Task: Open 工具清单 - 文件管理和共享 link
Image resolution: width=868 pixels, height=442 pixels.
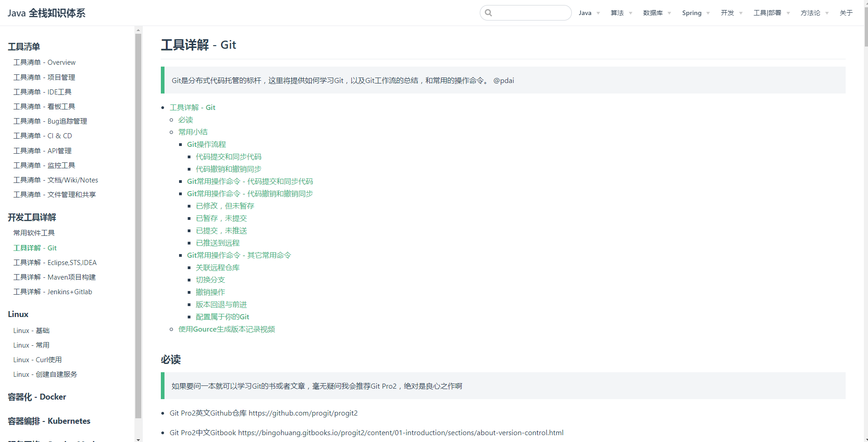Action: pos(55,194)
